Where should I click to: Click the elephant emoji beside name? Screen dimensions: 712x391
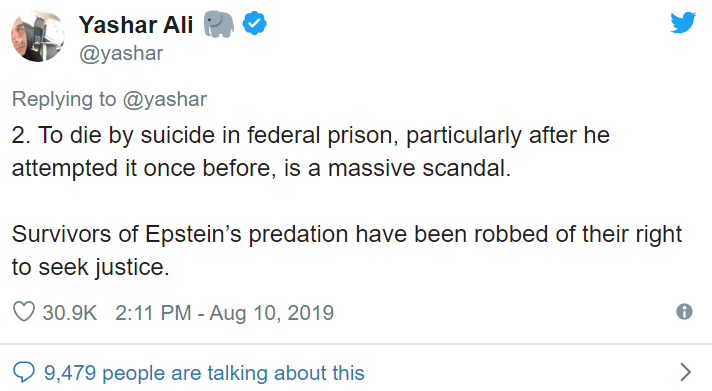(219, 24)
